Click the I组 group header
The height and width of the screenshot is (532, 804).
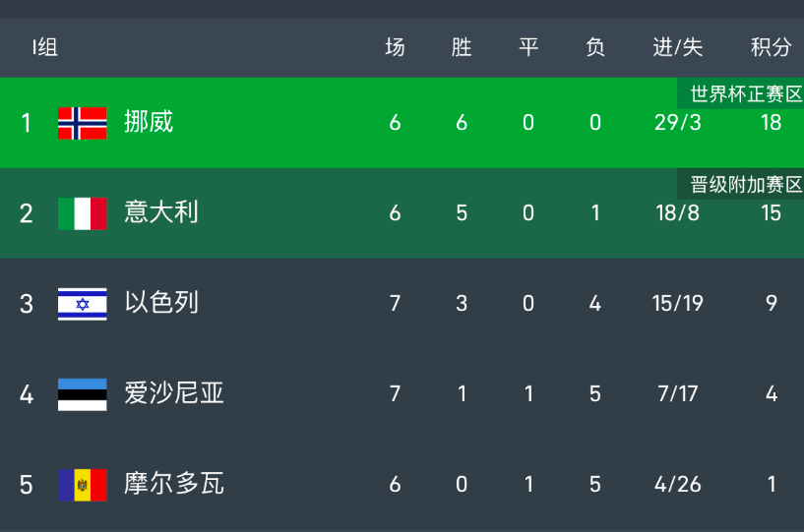pos(44,47)
